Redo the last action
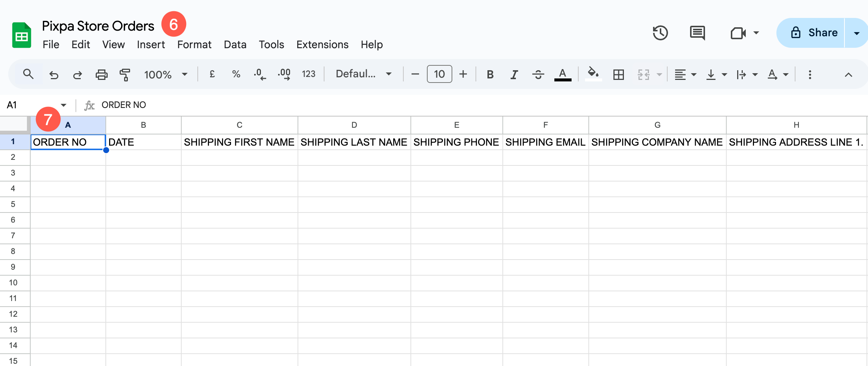The image size is (868, 366). coord(77,75)
